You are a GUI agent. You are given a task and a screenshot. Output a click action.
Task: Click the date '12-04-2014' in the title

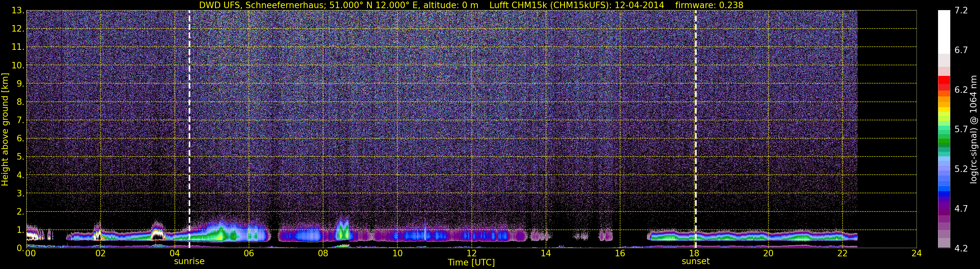click(639, 5)
